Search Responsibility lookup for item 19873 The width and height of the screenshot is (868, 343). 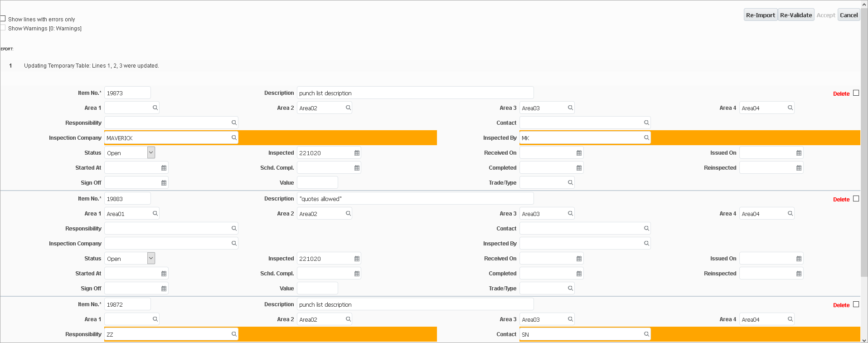tap(234, 122)
